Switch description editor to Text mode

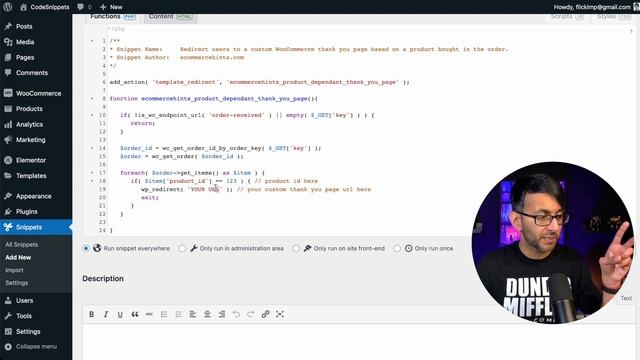tap(626, 298)
